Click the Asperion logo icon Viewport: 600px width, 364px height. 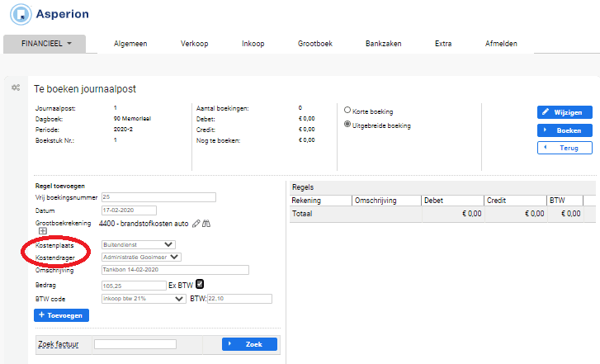(x=21, y=15)
